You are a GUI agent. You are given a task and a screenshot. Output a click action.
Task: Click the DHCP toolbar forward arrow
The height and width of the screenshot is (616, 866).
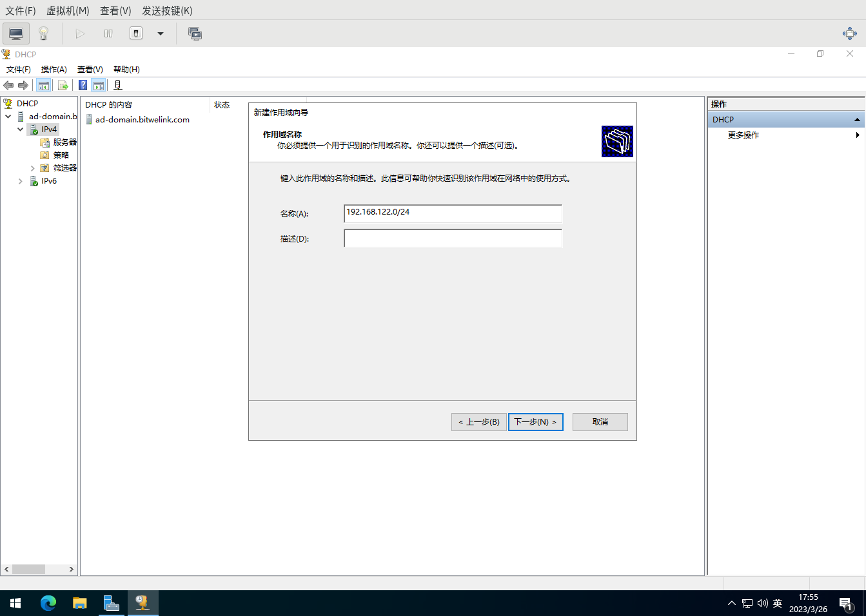point(23,85)
